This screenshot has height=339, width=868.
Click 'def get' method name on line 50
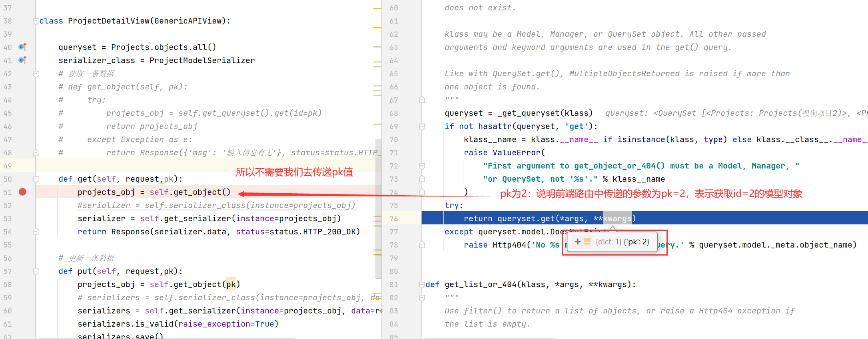[85, 179]
